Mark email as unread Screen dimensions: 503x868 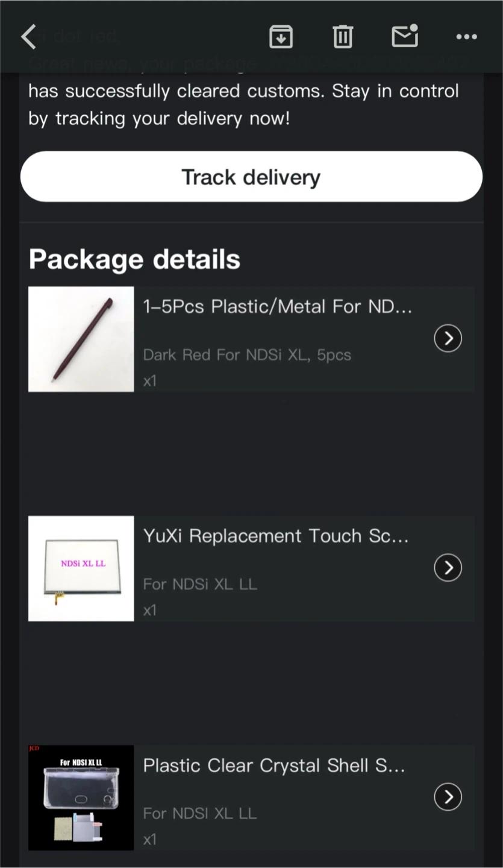click(x=405, y=36)
